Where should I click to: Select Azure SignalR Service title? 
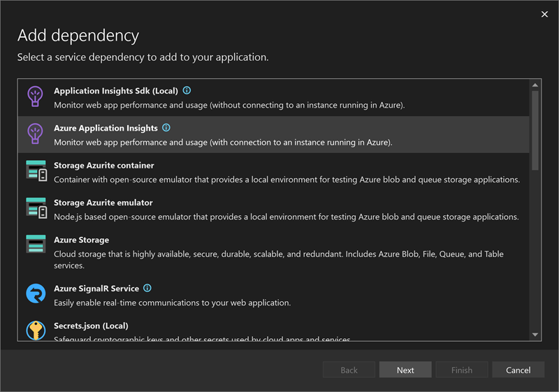96,289
